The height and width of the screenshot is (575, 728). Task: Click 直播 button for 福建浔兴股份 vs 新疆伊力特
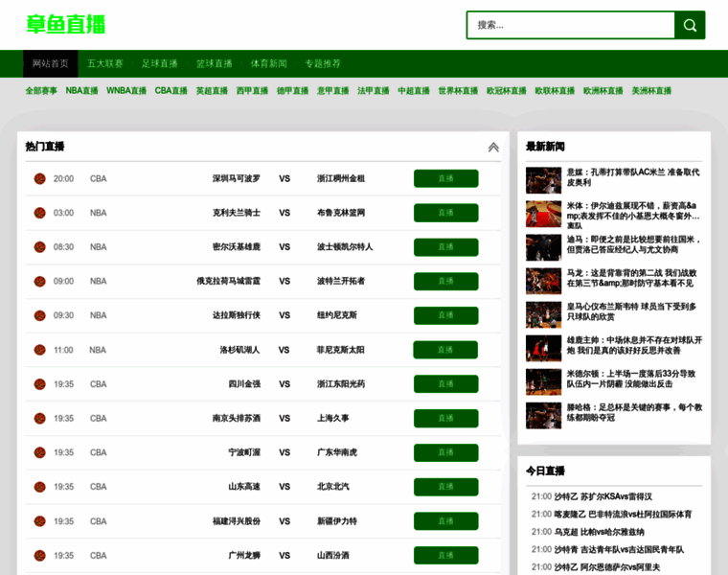coord(445,521)
